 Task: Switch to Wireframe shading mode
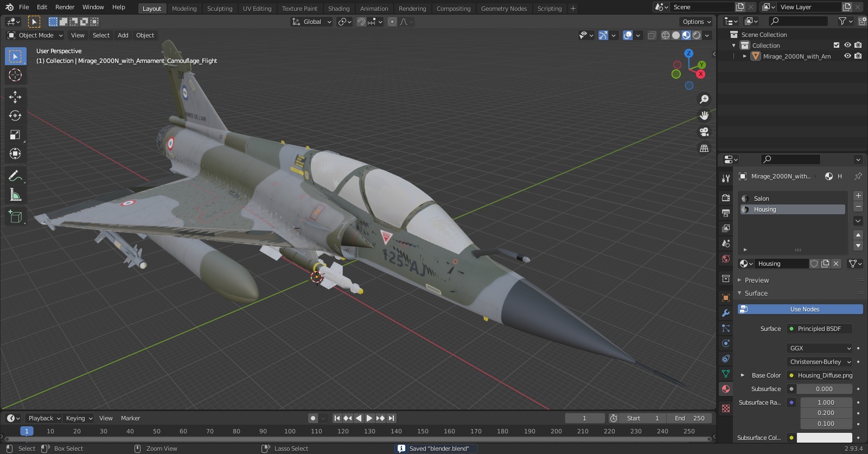(666, 35)
